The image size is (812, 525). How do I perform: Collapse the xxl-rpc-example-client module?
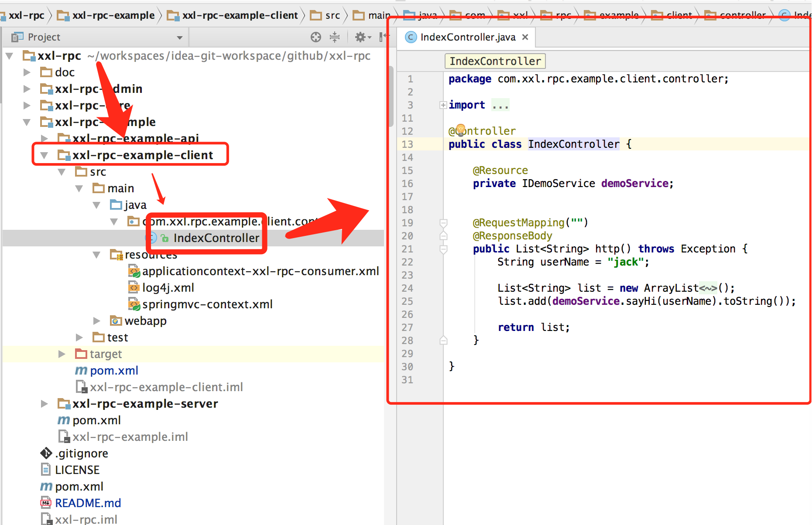(x=44, y=155)
